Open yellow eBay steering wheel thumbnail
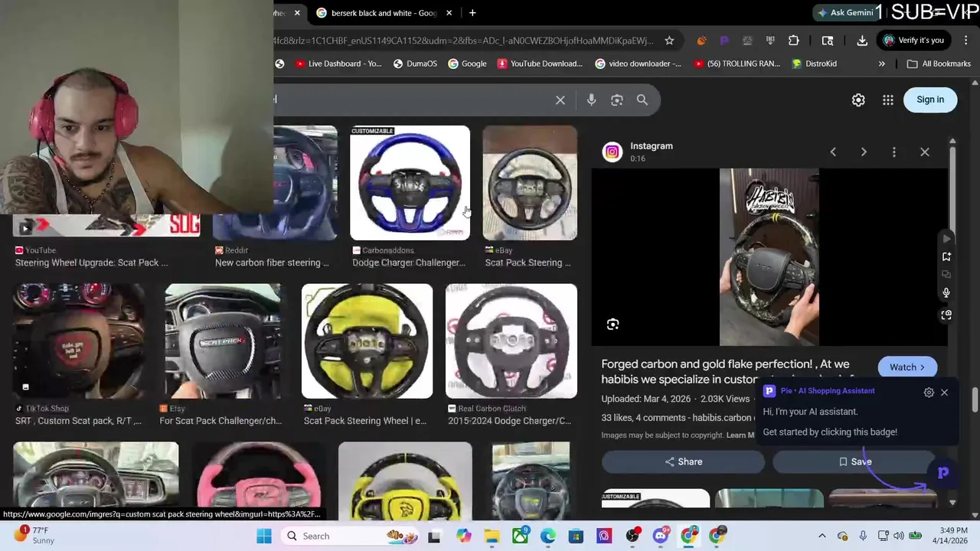 pos(367,341)
